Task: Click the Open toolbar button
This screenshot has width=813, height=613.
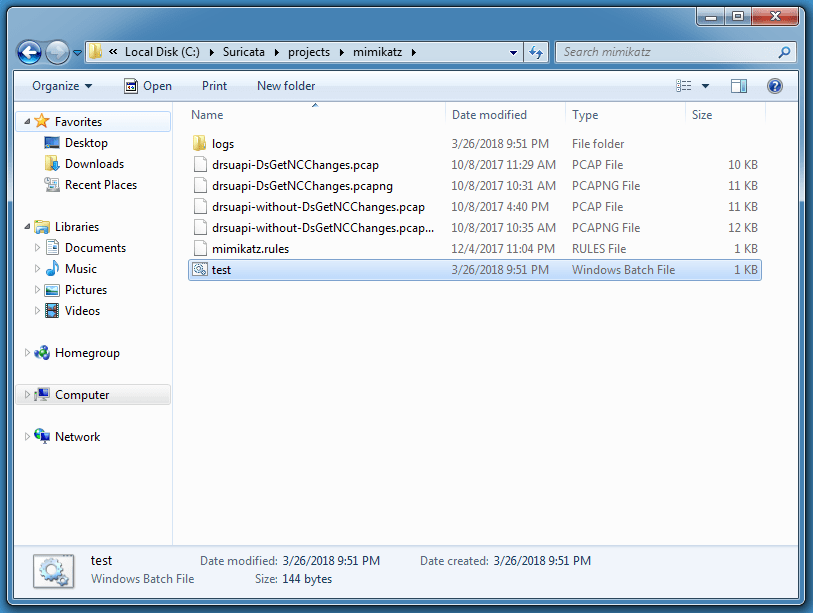Action: coord(148,86)
